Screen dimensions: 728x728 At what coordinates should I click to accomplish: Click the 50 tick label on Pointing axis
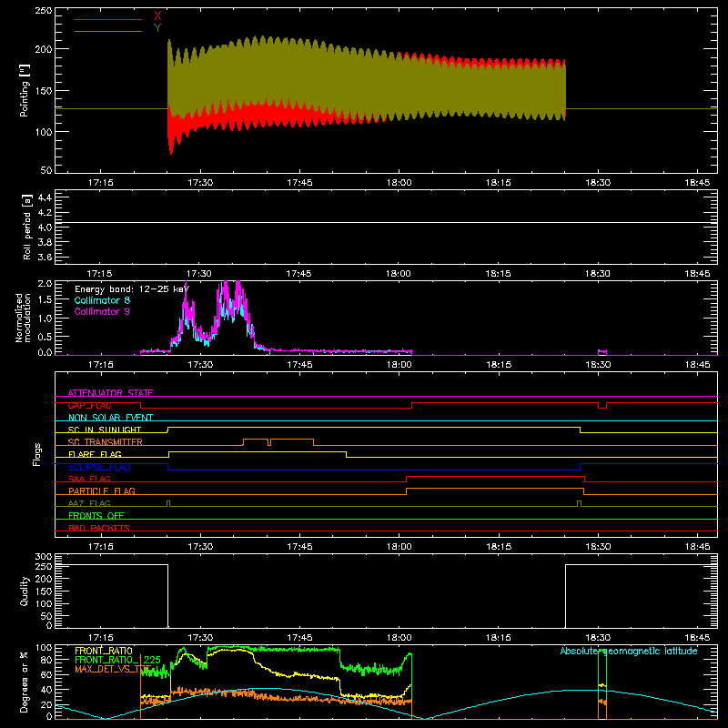pos(46,170)
